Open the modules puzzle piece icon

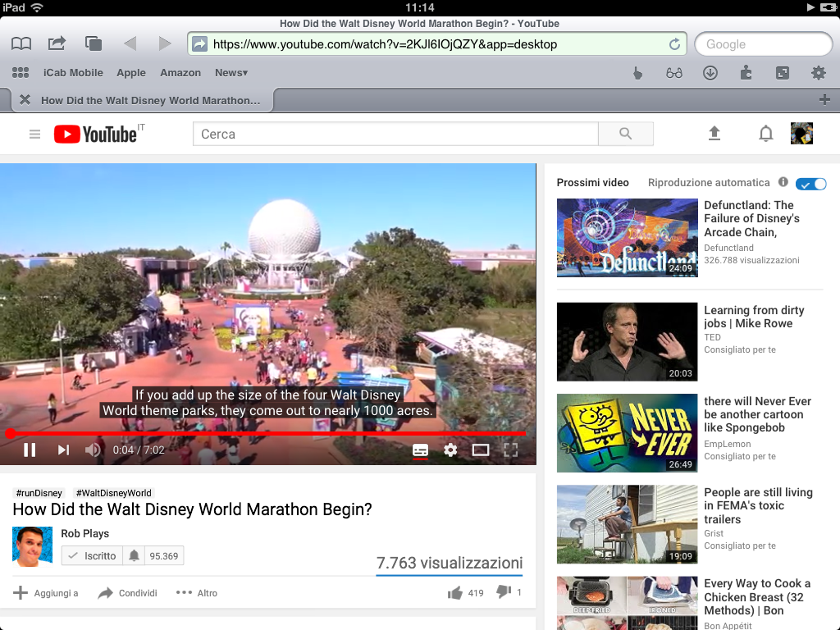(746, 72)
